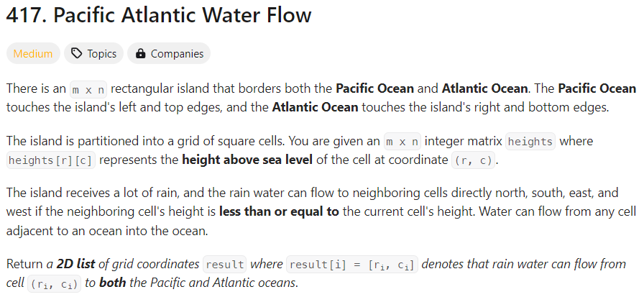Click the heights[r][c] code snippet
644x297 pixels.
(x=51, y=160)
